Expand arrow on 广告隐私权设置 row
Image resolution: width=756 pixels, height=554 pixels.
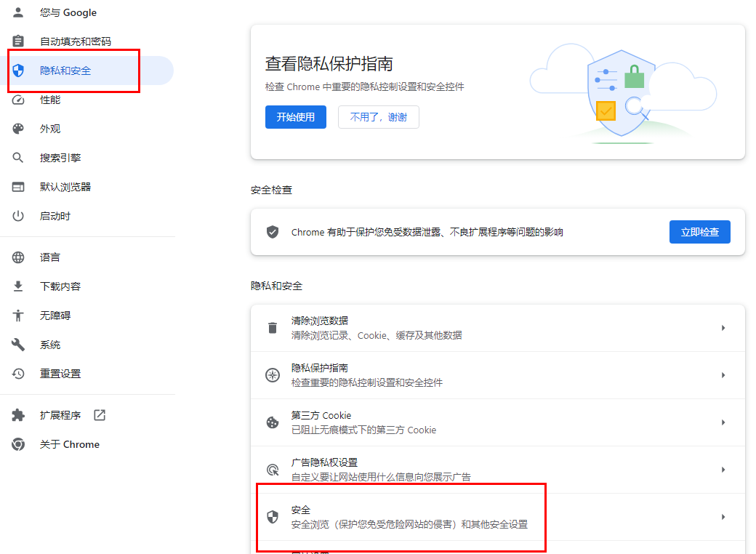point(723,470)
